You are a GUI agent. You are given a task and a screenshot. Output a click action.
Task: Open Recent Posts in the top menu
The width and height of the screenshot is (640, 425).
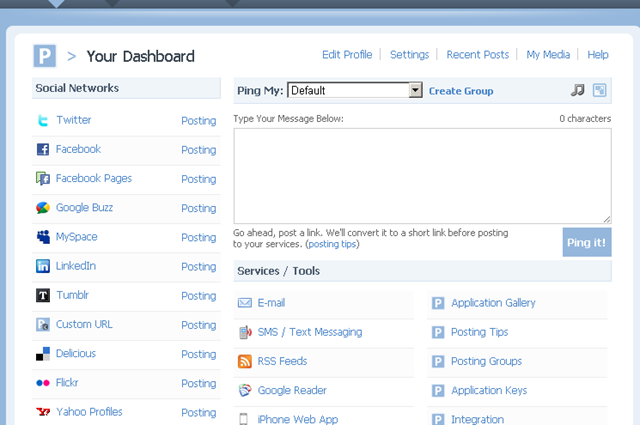tap(478, 55)
